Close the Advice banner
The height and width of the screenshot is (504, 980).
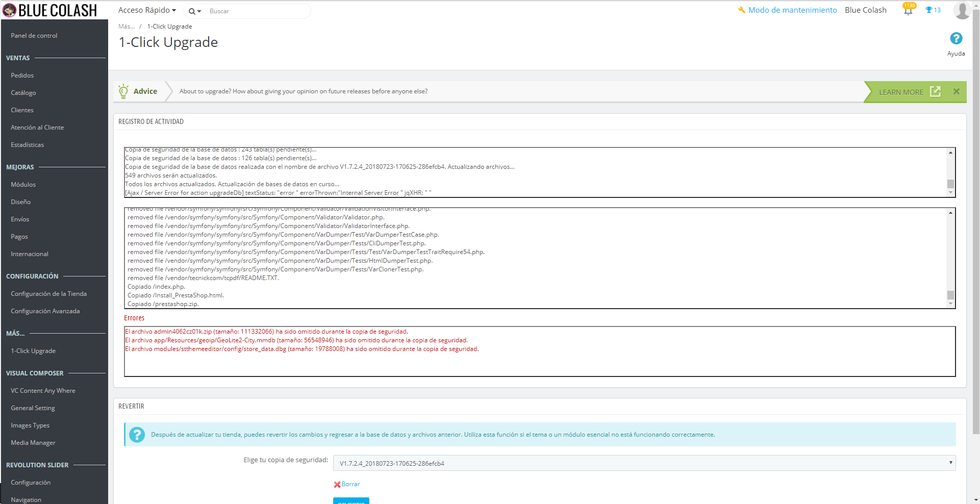[x=957, y=91]
